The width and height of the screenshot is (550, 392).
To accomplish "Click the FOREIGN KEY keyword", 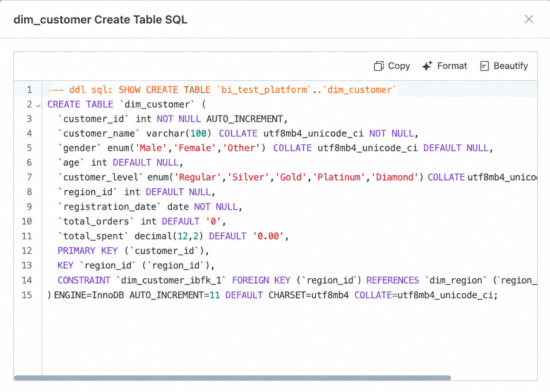I will (x=261, y=280).
